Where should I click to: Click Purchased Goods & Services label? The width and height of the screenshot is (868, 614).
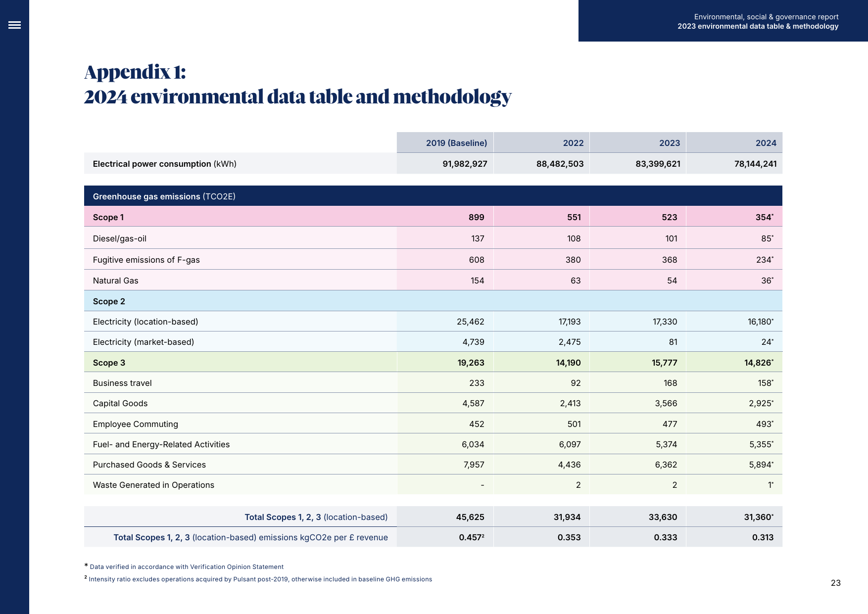(149, 465)
